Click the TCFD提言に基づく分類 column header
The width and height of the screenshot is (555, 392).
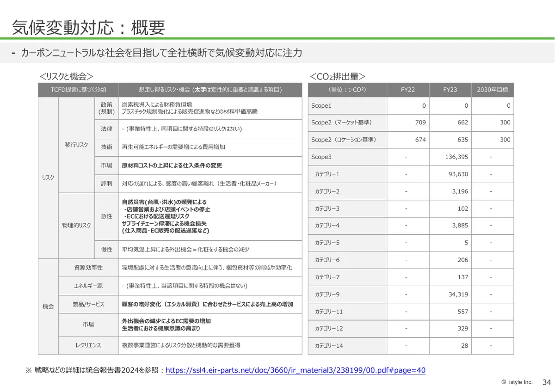coord(78,90)
